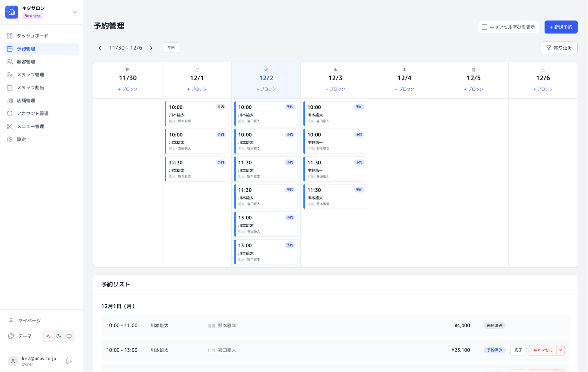Go to next week with right arrow

[151, 48]
